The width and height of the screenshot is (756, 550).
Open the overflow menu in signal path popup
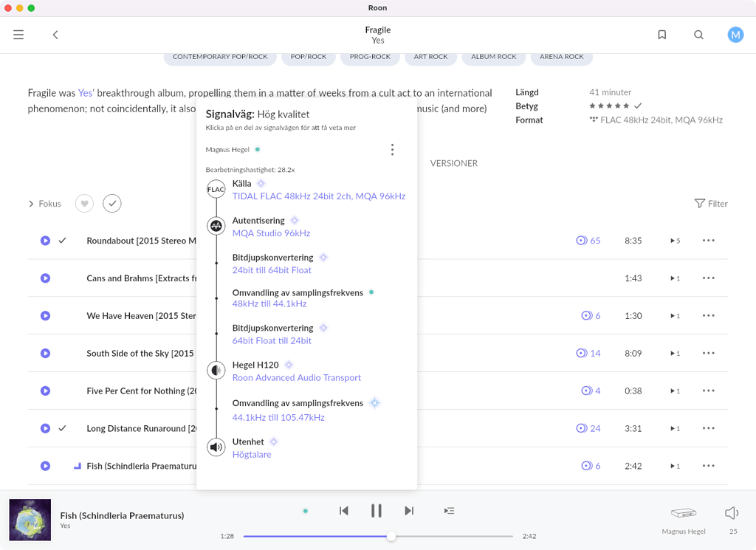click(x=392, y=149)
